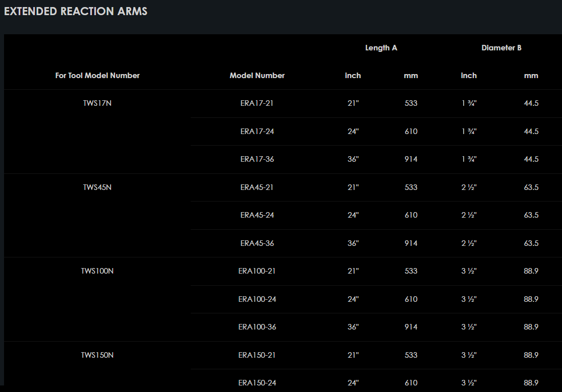Select the TWS45N tool model cell
The image size is (562, 392).
[x=97, y=187]
